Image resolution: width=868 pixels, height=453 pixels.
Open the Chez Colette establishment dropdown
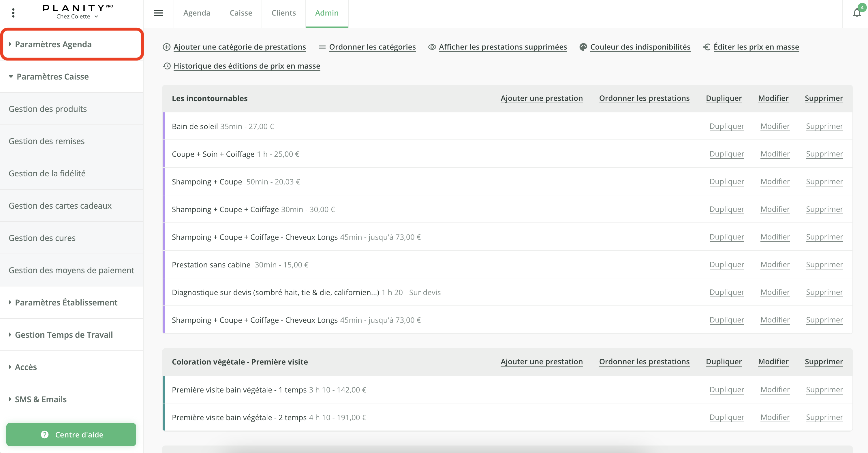click(x=77, y=16)
